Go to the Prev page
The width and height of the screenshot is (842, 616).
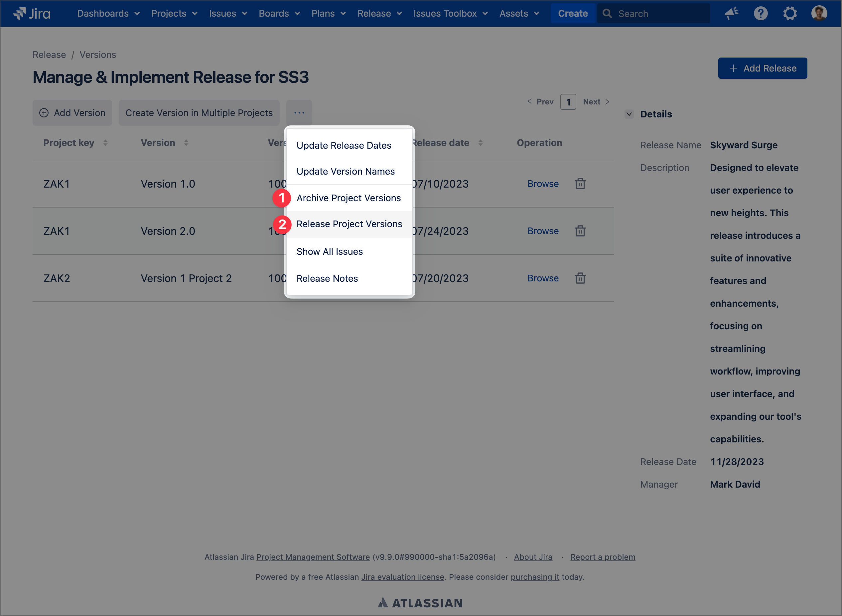540,101
